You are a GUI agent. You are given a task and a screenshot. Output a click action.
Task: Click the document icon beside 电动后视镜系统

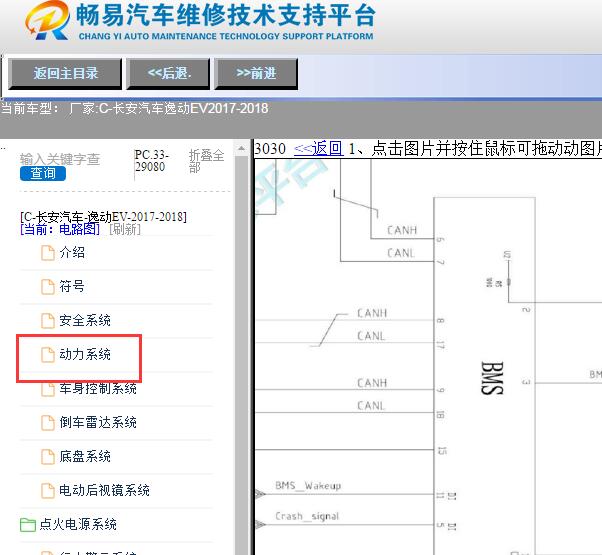[x=48, y=491]
